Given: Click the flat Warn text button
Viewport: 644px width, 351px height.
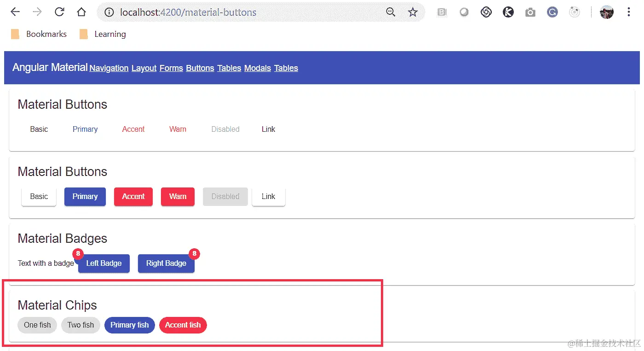Looking at the screenshot, I should pyautogui.click(x=178, y=129).
